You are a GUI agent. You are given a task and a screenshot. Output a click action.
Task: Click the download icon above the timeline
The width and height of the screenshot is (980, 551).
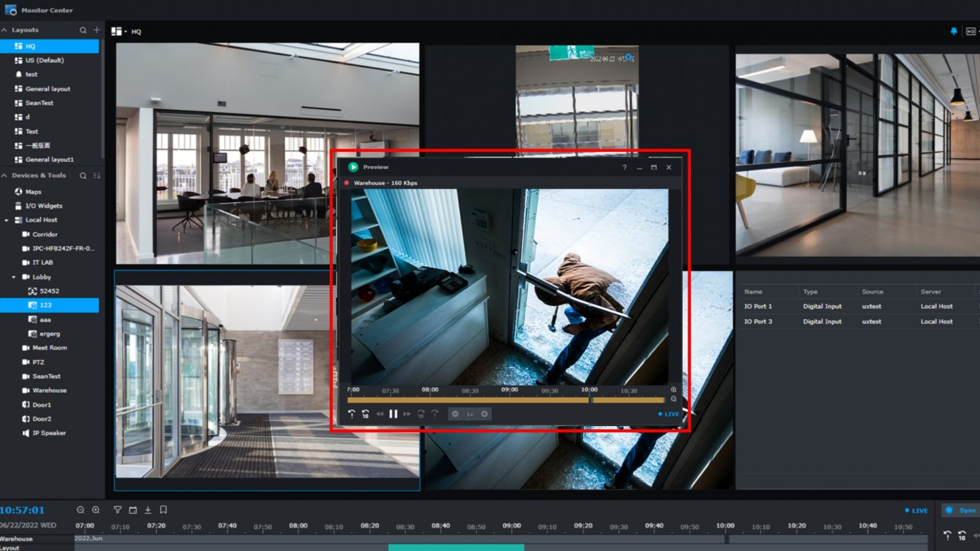148,510
